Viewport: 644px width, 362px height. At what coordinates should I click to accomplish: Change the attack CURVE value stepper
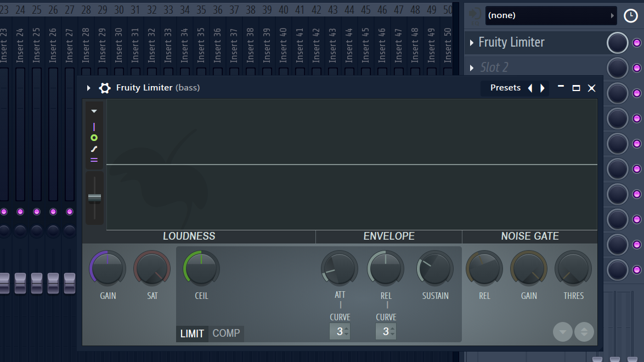coord(340,332)
